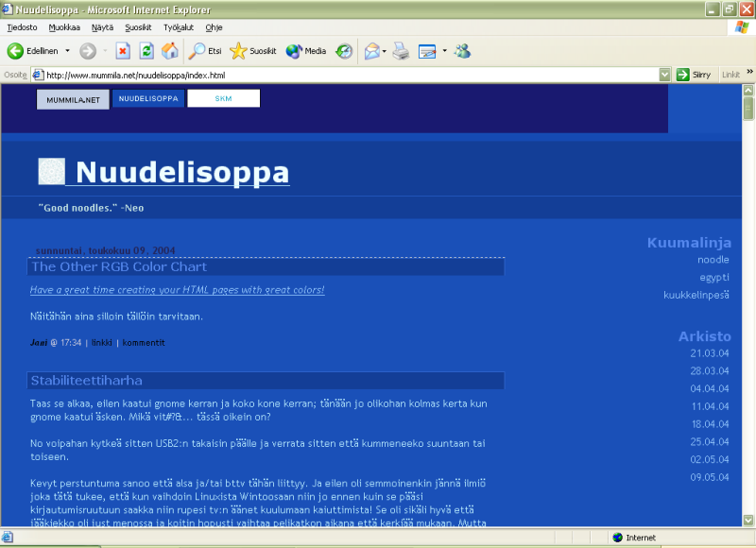Click the Edellinen back arrow button
756x548 pixels.
33,51
